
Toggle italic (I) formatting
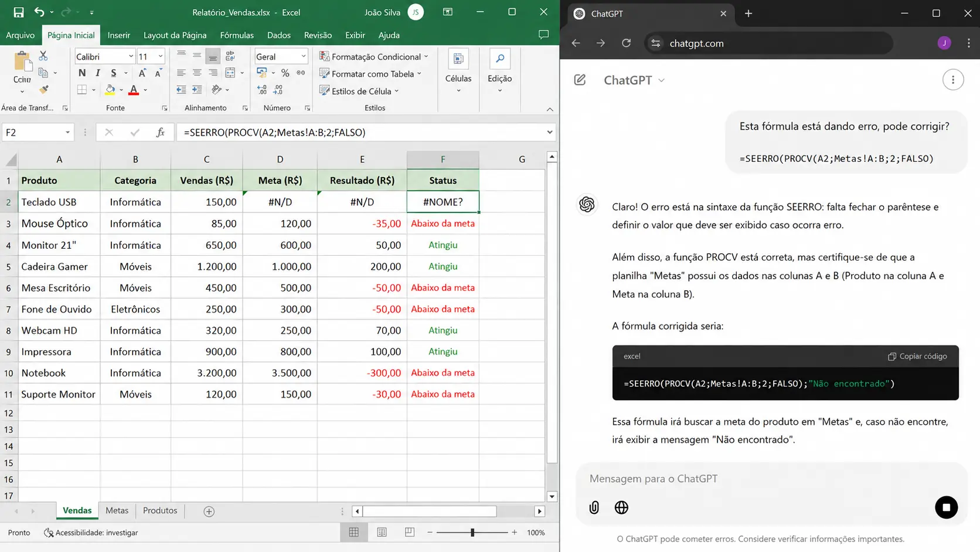(98, 73)
